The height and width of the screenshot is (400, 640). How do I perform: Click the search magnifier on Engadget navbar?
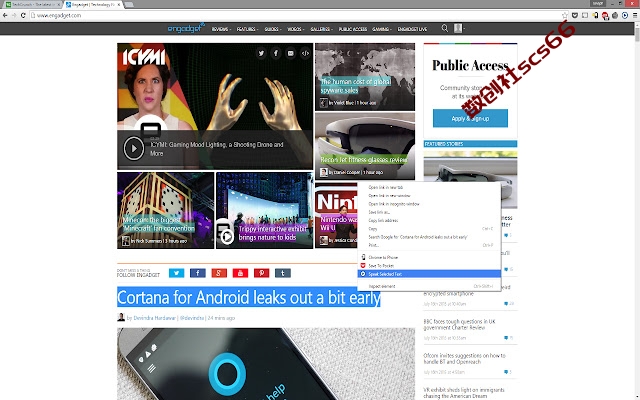[x=444, y=28]
